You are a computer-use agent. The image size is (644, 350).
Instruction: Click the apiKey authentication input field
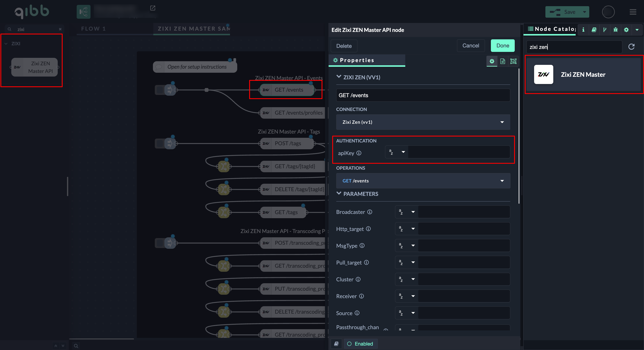[459, 152]
